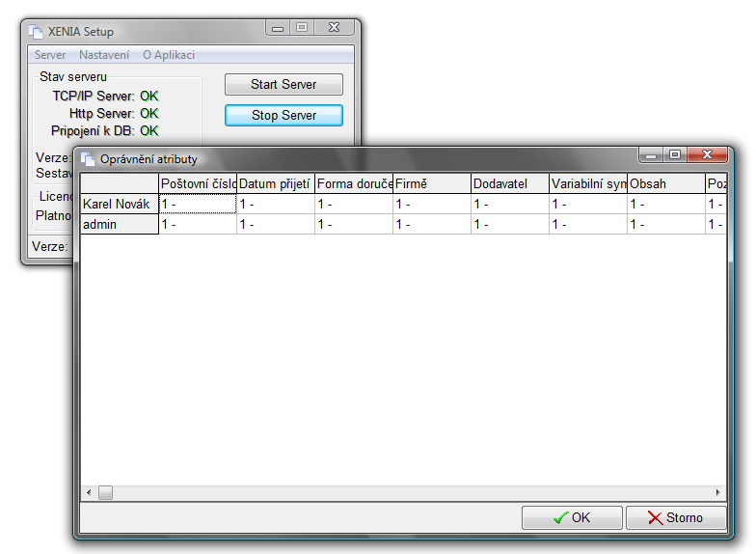Click the XENIA Setup title bar icon
Viewport: 756px width, 554px height.
pyautogui.click(x=36, y=32)
